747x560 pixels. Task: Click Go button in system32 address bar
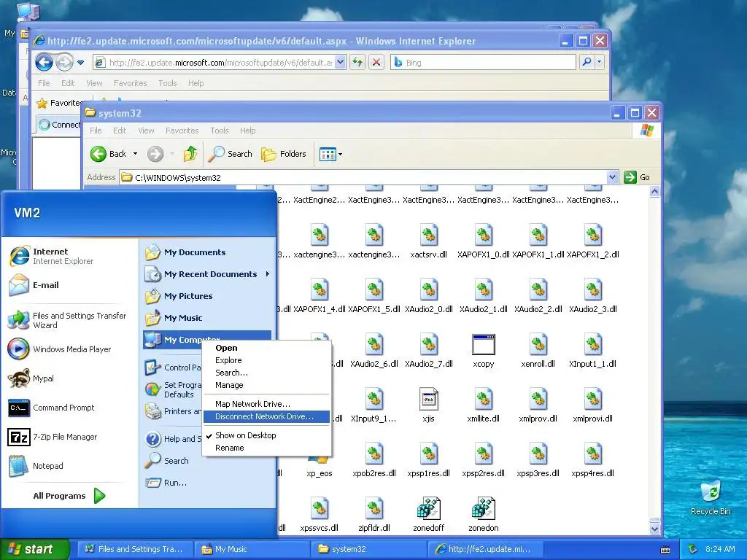point(638,177)
